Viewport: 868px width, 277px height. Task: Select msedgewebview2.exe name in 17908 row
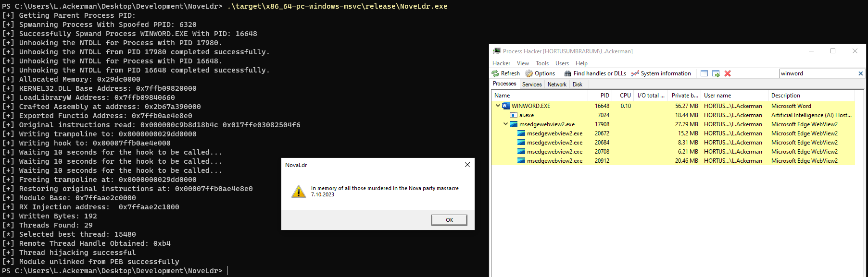(x=547, y=124)
